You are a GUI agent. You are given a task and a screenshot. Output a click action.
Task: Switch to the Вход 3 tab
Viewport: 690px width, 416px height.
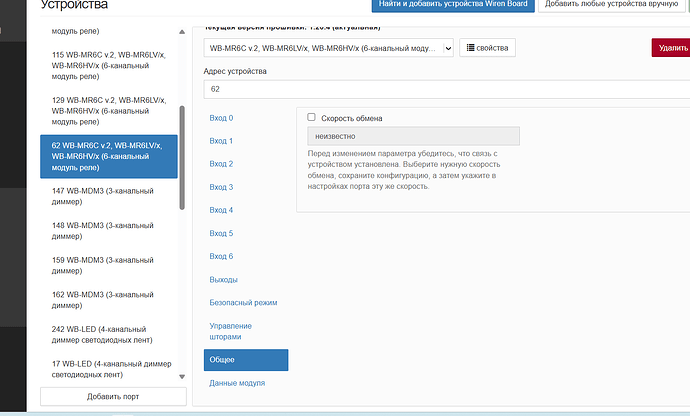coord(221,187)
